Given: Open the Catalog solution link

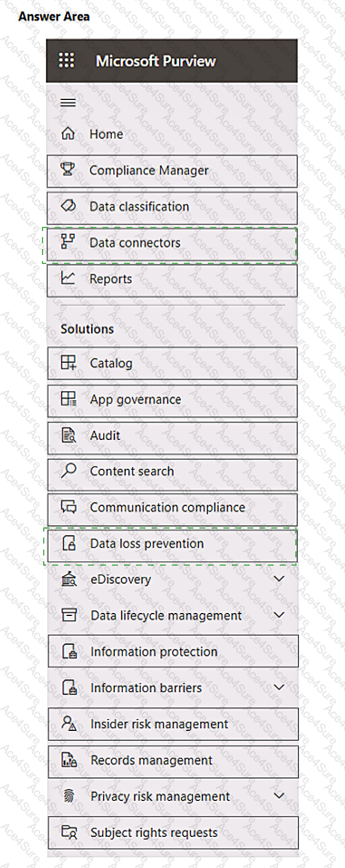Looking at the screenshot, I should (x=172, y=363).
